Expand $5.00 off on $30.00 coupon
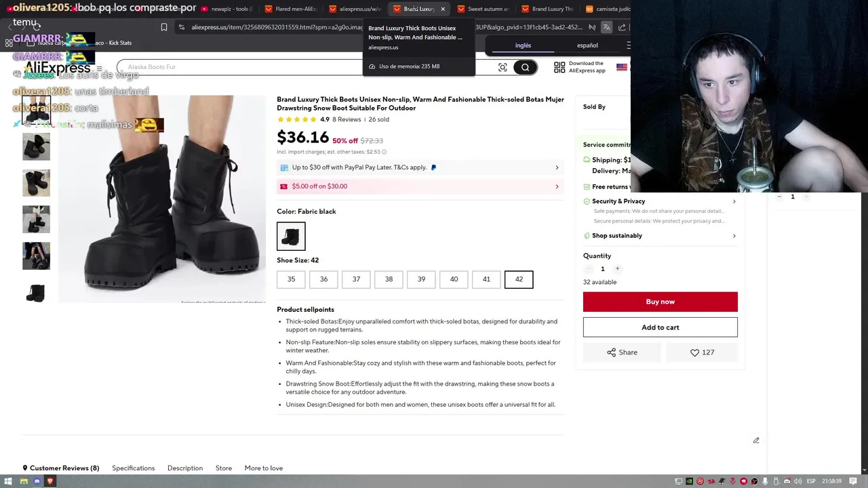Viewport: 868px width, 488px height. 557,186
